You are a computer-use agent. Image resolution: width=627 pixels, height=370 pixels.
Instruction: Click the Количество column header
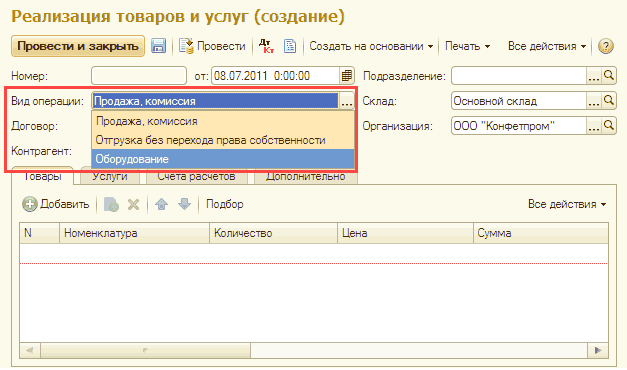point(274,233)
